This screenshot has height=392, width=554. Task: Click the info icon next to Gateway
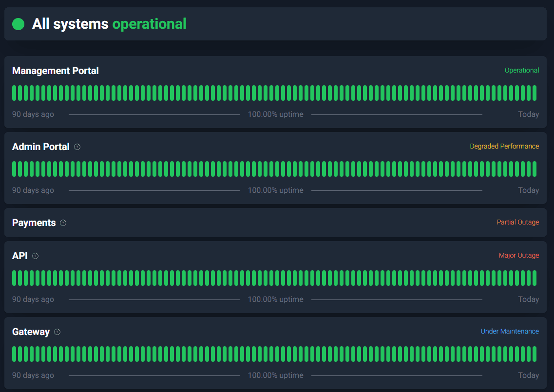pos(57,332)
